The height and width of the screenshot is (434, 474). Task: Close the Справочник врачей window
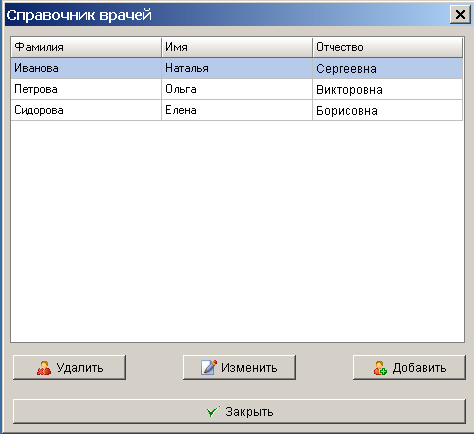[460, 15]
